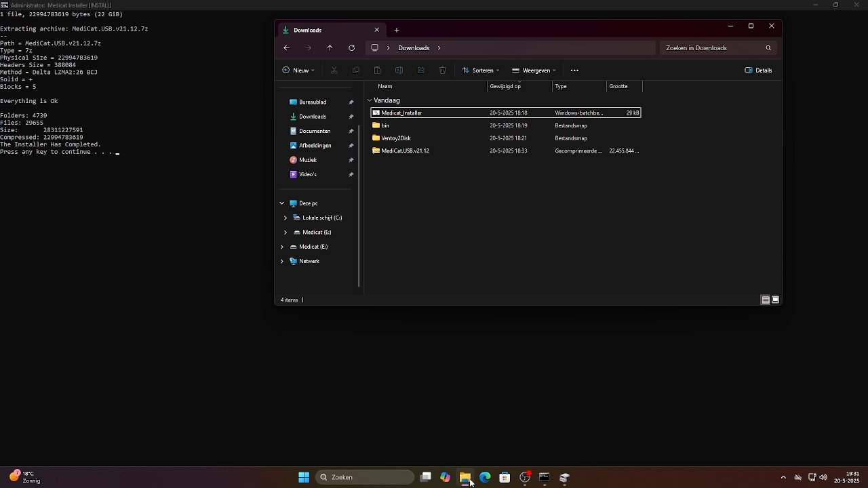
Task: Collapse the Vandaag group
Action: click(x=370, y=100)
